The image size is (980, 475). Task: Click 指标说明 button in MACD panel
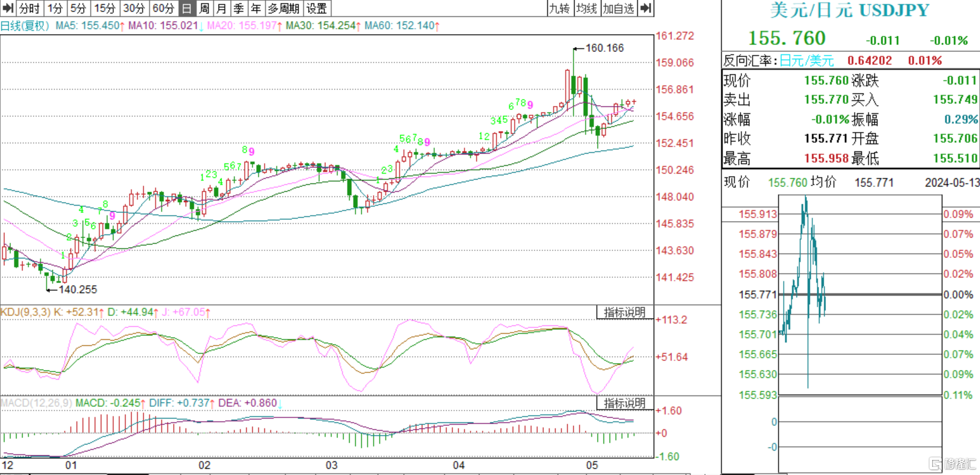(625, 403)
